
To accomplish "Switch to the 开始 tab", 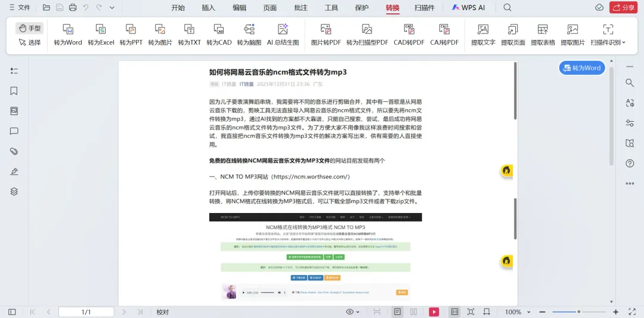I will [178, 7].
